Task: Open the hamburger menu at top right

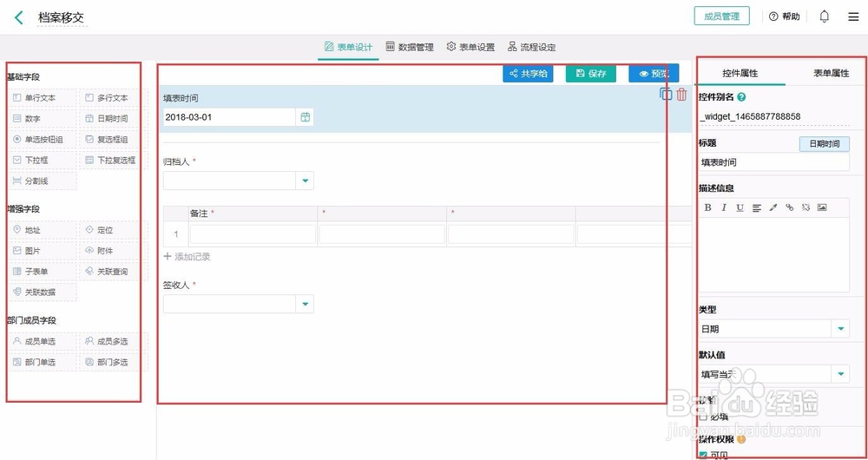Action: click(853, 16)
